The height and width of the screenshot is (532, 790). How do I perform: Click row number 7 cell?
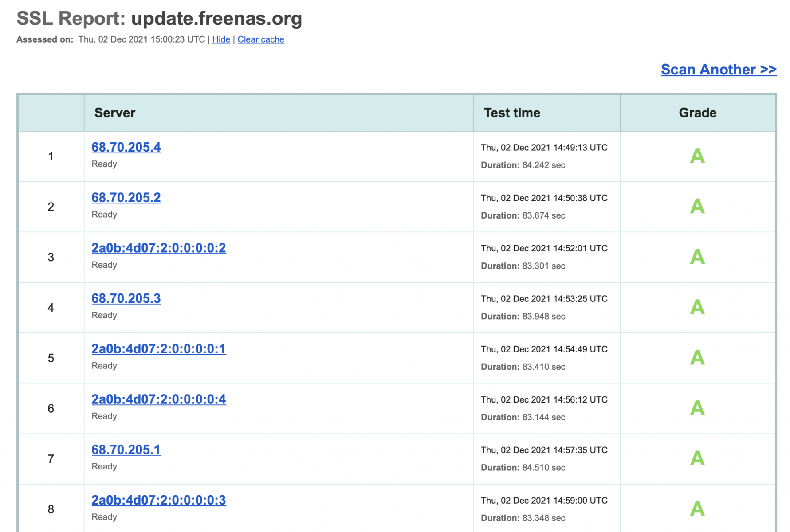pos(51,459)
